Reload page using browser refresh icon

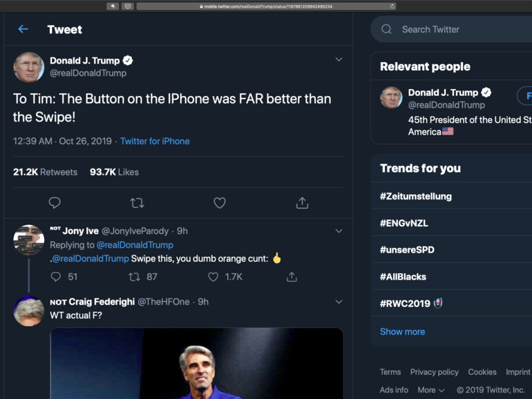coord(392,6)
